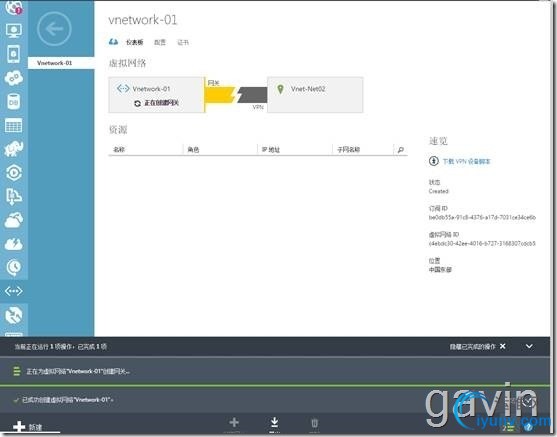Open SQL Databases DB icon
The image size is (557, 437).
click(13, 102)
